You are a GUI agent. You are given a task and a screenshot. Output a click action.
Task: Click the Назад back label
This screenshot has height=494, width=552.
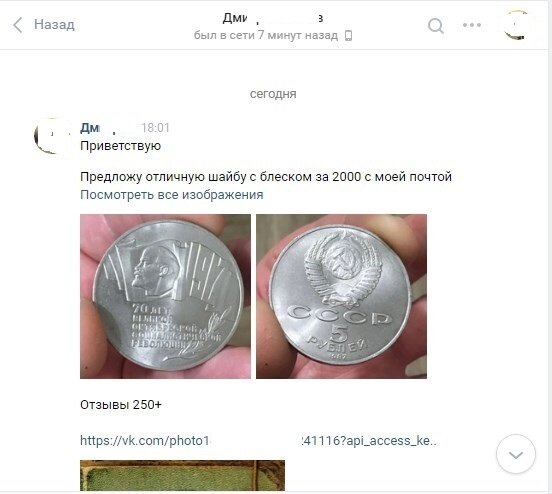coord(54,25)
